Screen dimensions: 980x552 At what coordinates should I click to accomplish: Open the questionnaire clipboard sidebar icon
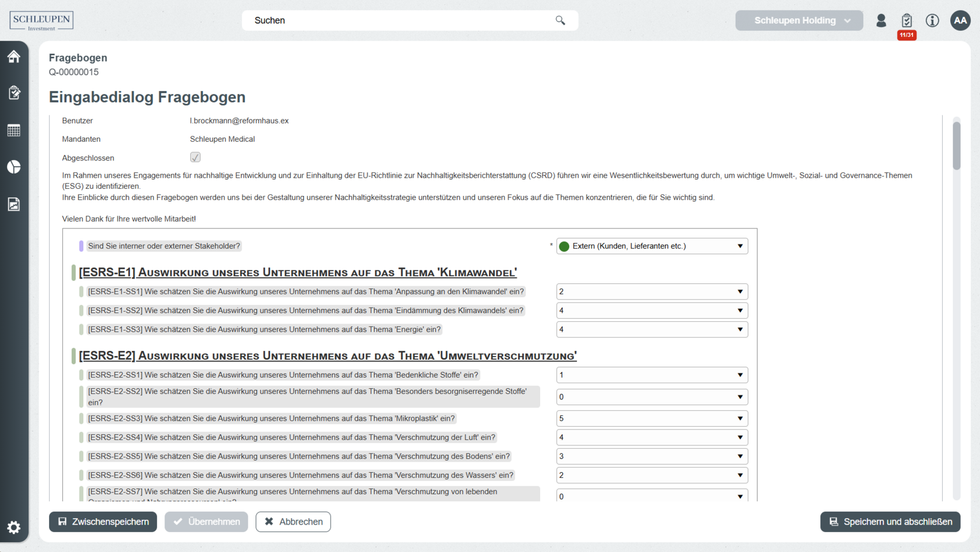(14, 93)
